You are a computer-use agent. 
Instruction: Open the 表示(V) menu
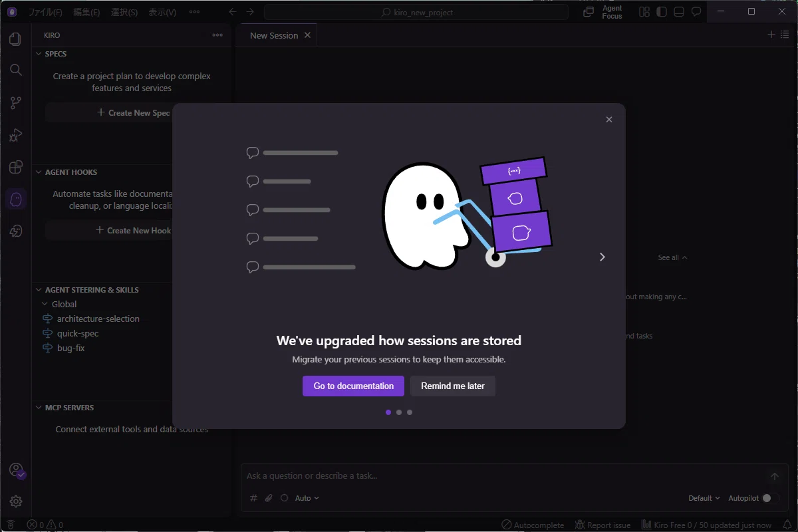click(x=162, y=12)
